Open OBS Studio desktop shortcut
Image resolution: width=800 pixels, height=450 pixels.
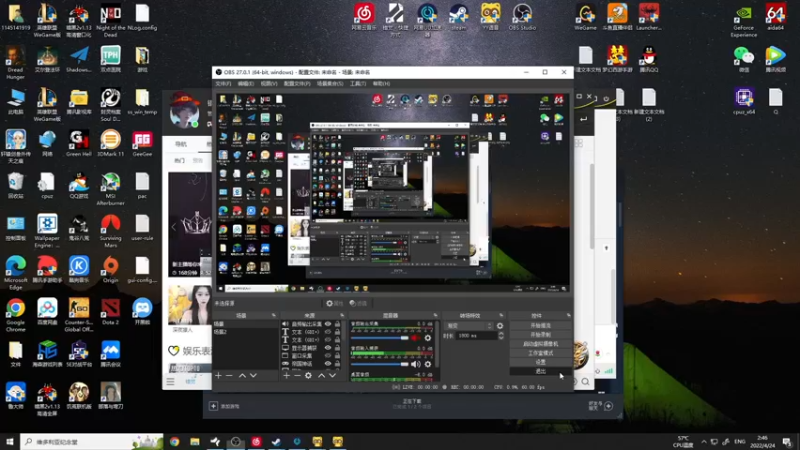coord(522,17)
